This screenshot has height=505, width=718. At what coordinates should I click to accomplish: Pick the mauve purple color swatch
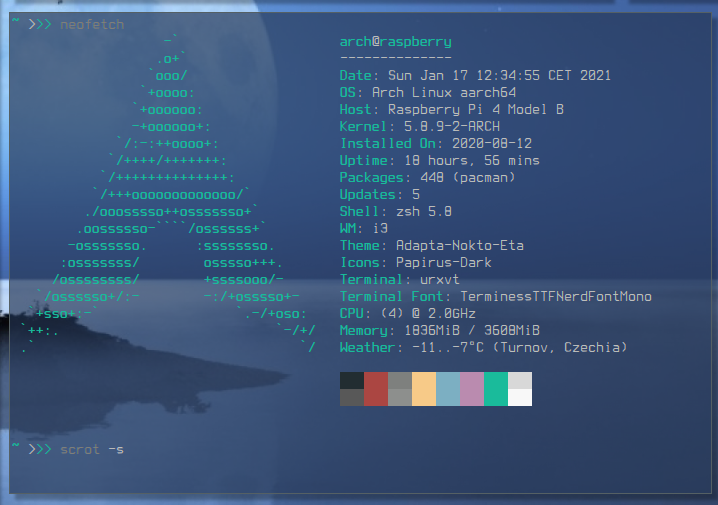472,389
